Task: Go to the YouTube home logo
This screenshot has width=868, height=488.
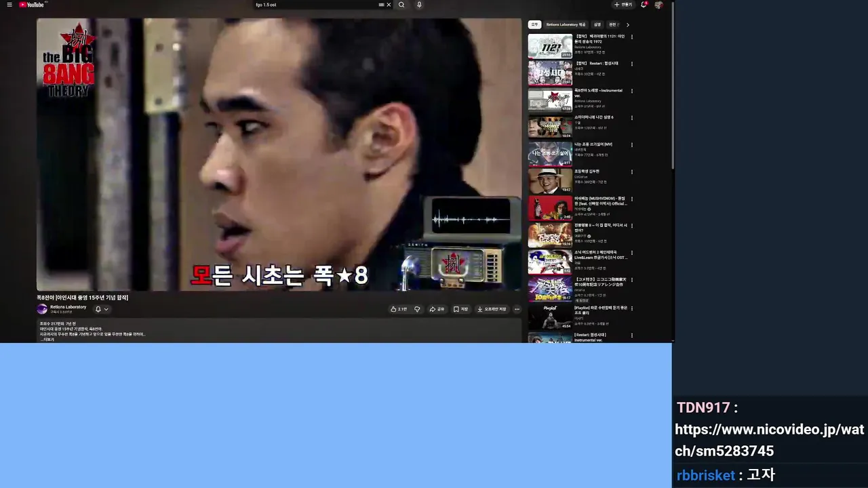Action: [x=33, y=5]
